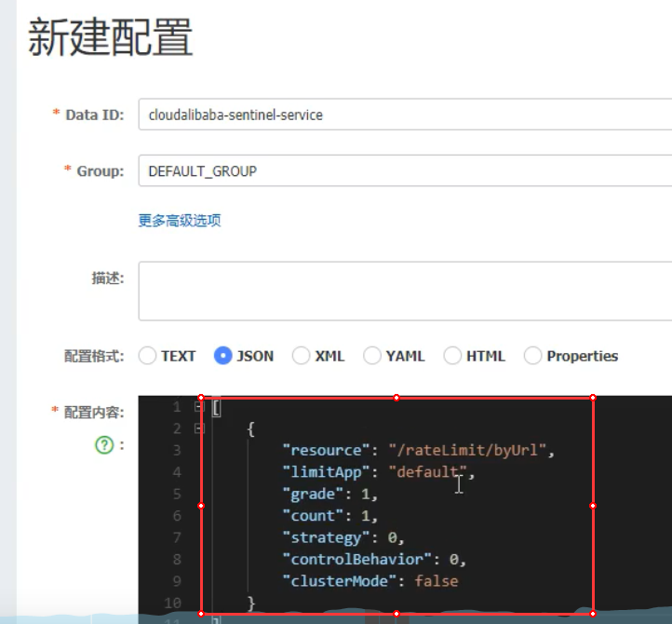
Task: Click the green help question mark icon
Action: pos(104,445)
